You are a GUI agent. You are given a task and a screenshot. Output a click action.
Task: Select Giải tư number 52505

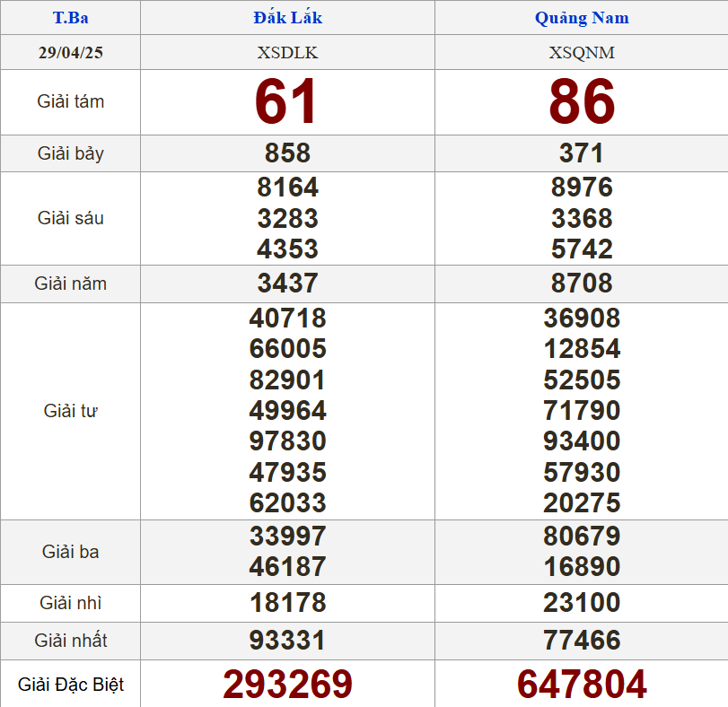(582, 380)
